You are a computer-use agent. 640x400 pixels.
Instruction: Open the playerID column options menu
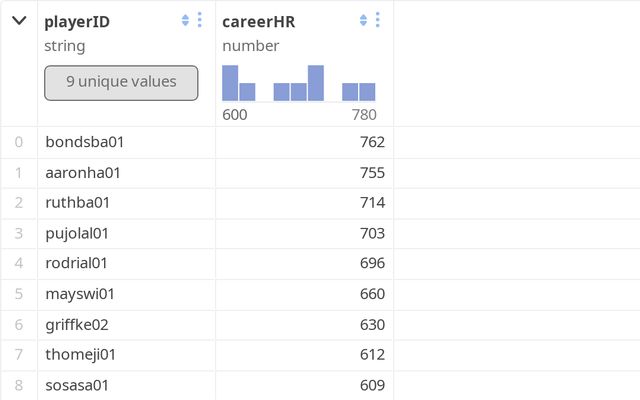click(x=200, y=20)
